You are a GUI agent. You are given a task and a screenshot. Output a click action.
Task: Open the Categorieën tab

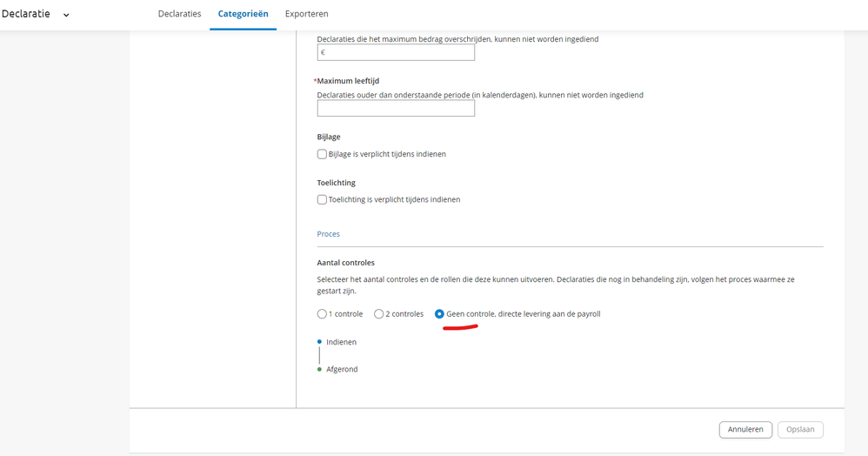pyautogui.click(x=243, y=14)
